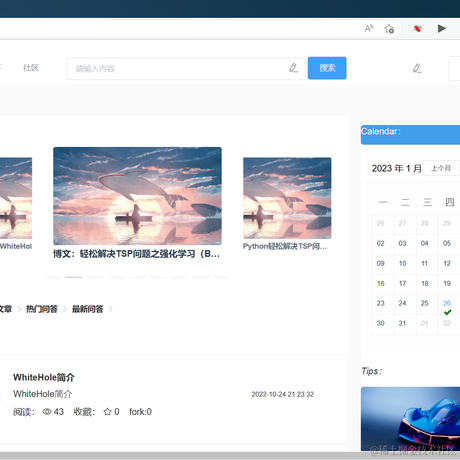This screenshot has height=460, width=460.
Task: Open the 社区 navigation item
Action: coord(31,68)
